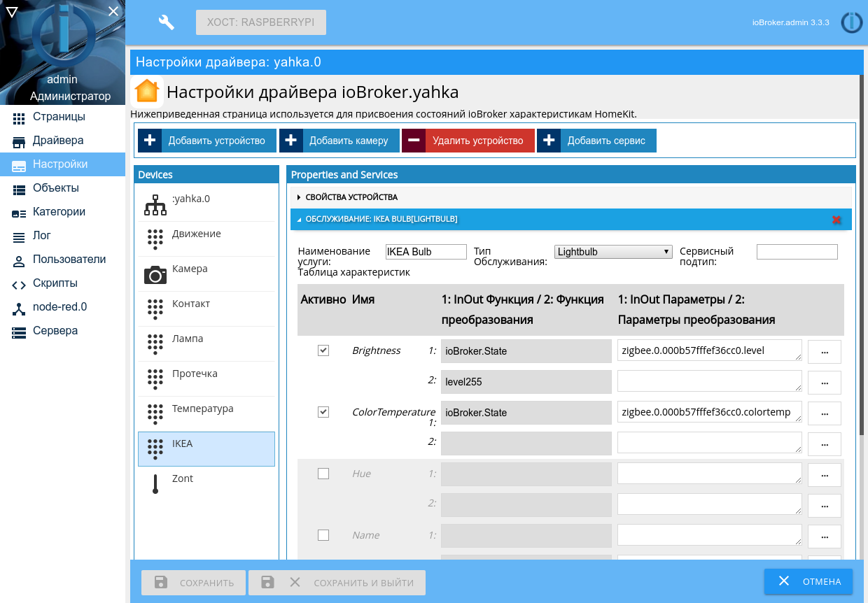
Task: Go to Страницы menu item
Action: click(x=62, y=117)
